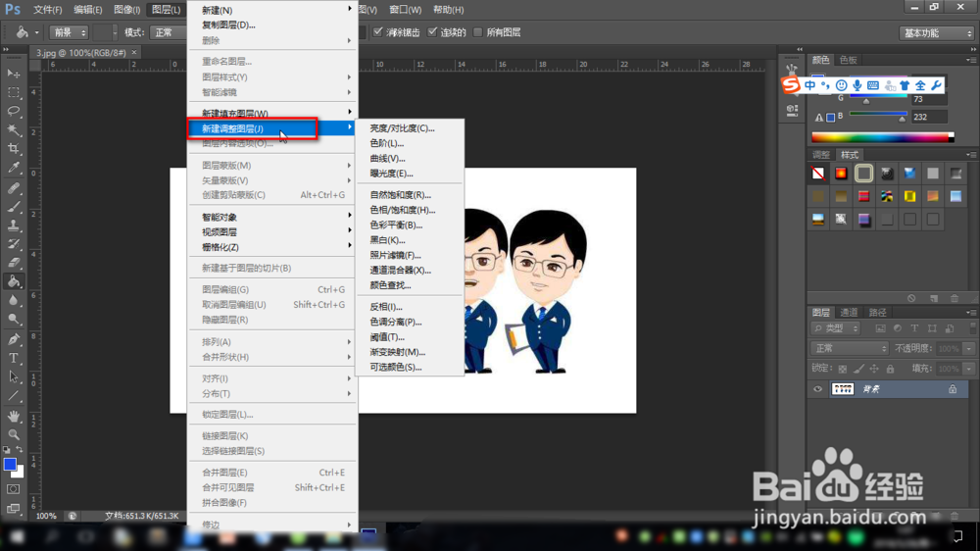Select the Move tool

(13, 74)
